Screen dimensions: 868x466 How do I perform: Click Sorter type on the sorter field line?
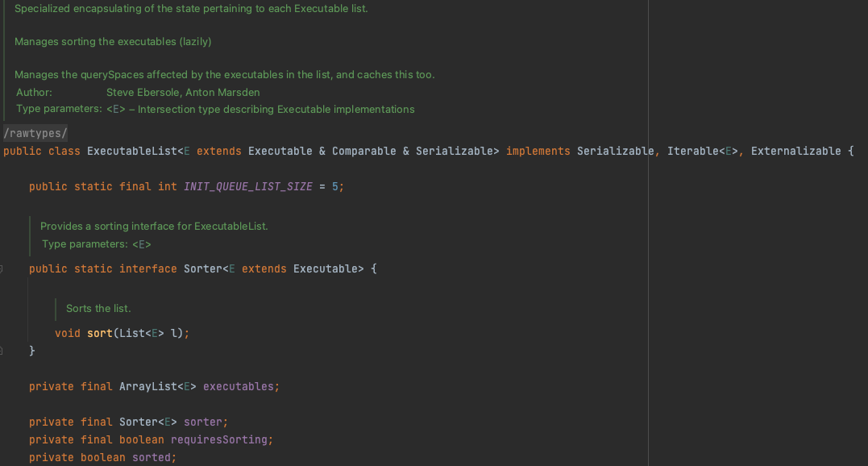(139, 422)
